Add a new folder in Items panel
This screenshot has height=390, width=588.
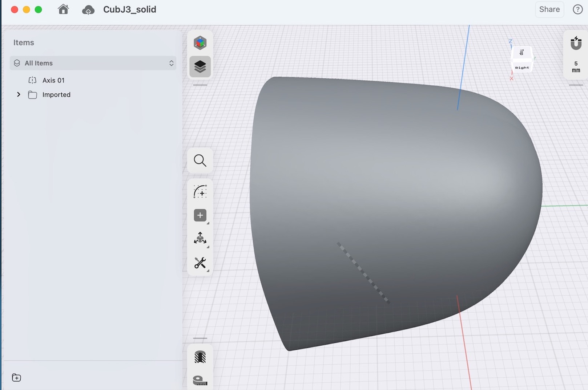click(x=16, y=378)
